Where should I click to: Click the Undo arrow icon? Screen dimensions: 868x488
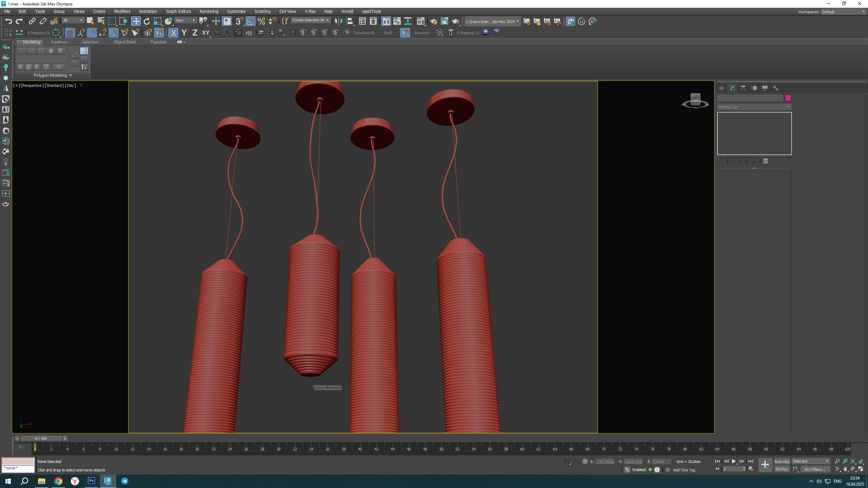(x=8, y=21)
